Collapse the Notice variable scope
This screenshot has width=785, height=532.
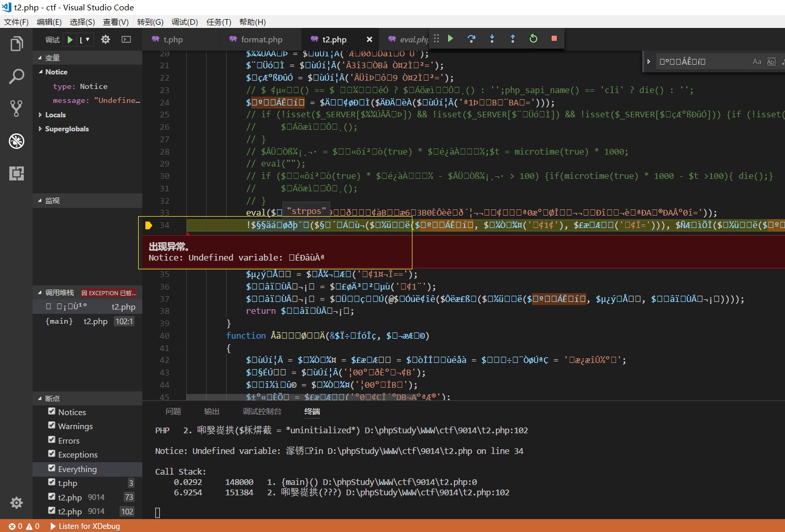pyautogui.click(x=41, y=72)
